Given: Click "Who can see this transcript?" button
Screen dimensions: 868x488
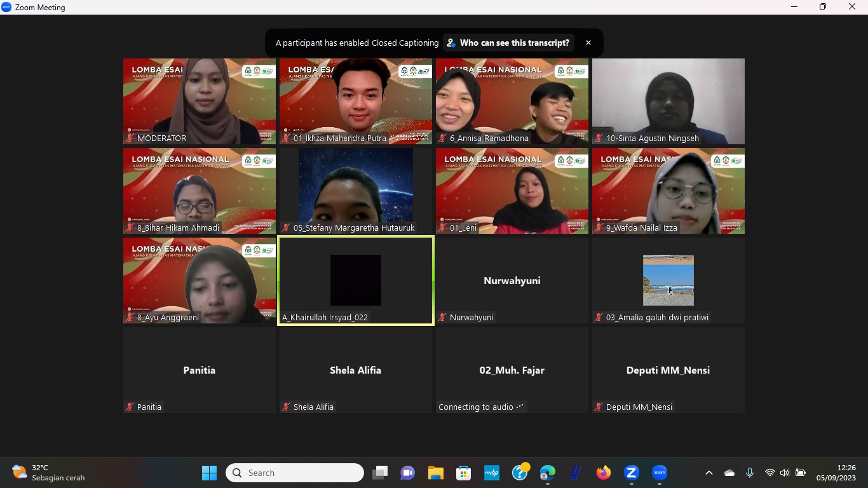Looking at the screenshot, I should tap(508, 43).
